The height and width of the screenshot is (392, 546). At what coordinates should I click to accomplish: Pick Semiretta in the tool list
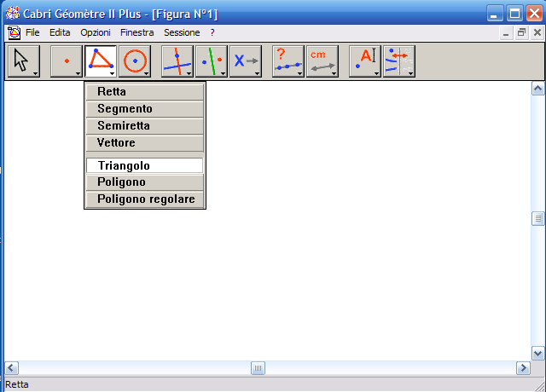tap(145, 126)
